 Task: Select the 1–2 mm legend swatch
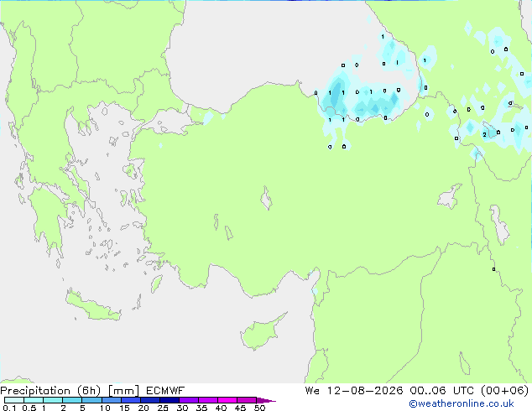[x=53, y=400]
